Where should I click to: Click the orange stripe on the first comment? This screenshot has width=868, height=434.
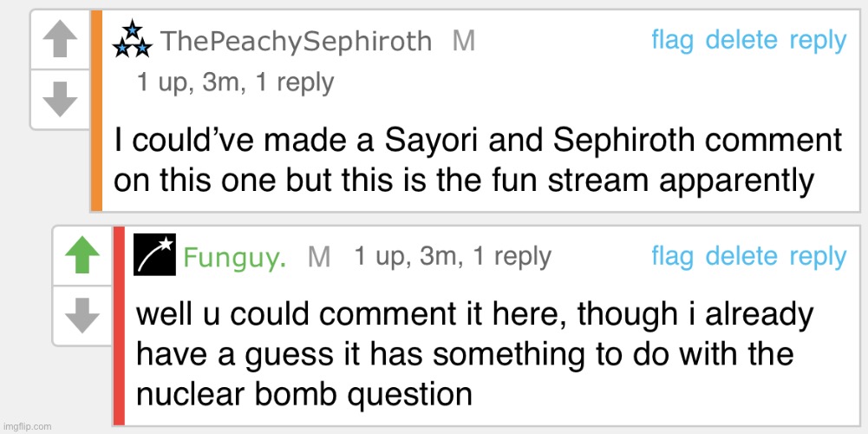tap(96, 110)
